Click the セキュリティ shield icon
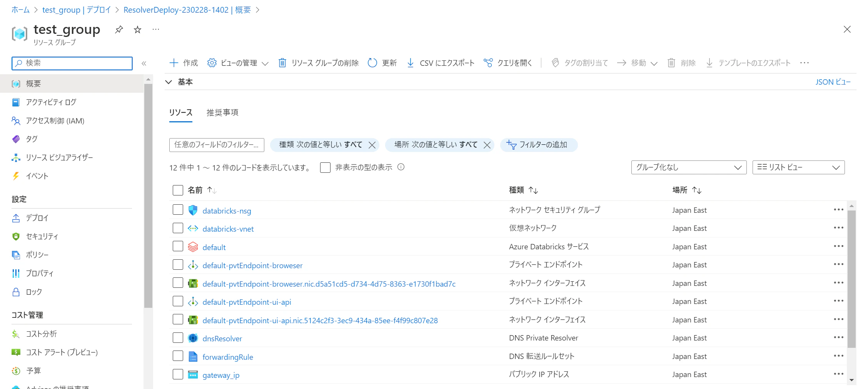 [16, 236]
